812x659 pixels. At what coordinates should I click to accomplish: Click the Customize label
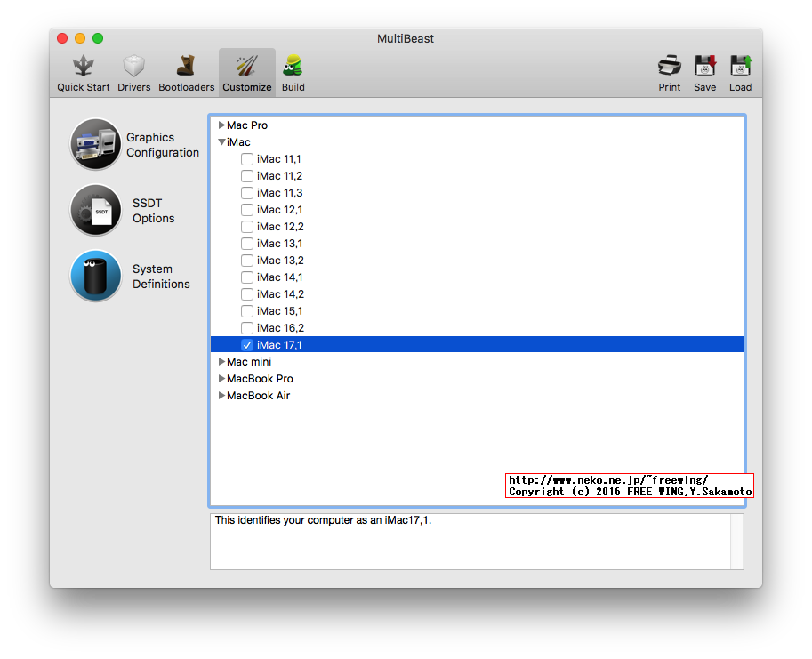coord(247,87)
